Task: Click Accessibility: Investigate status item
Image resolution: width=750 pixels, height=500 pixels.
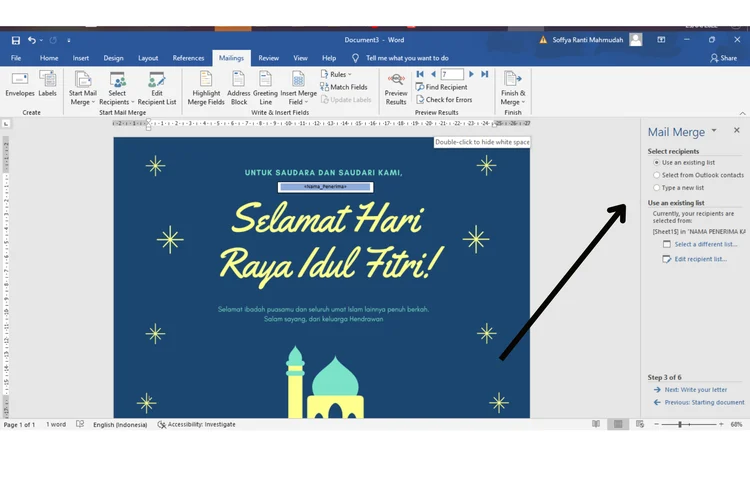Action: 197,424
